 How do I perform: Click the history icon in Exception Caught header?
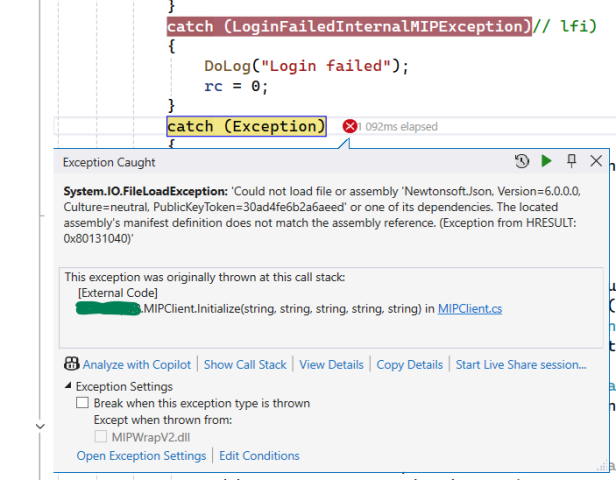point(522,161)
